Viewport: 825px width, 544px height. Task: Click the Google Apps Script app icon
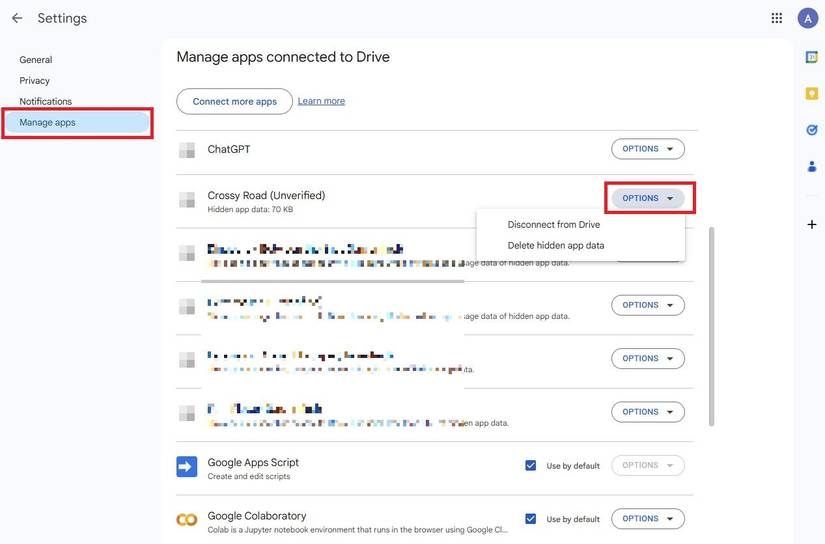(186, 466)
